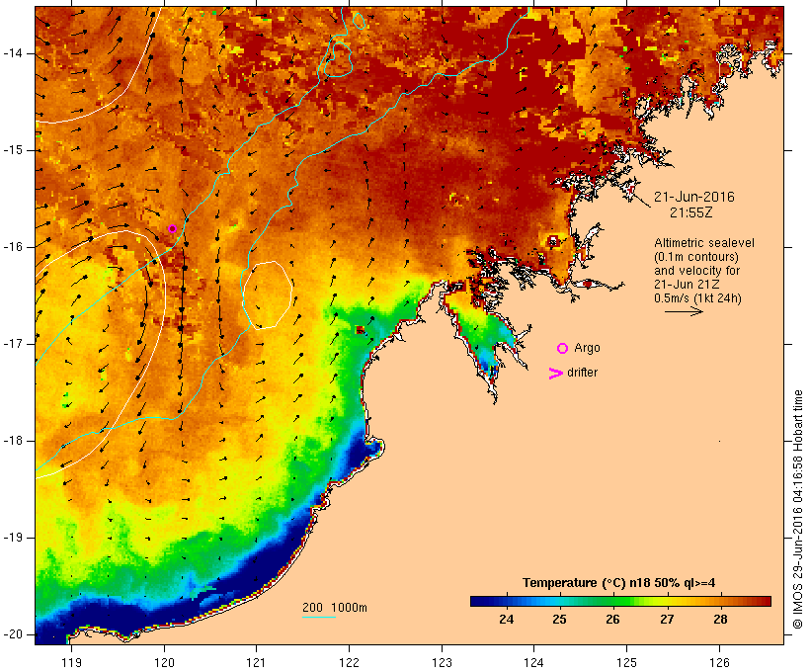Click the '200 1000m' contour label
Screen dimensions: 810x672
pyautogui.click(x=335, y=608)
